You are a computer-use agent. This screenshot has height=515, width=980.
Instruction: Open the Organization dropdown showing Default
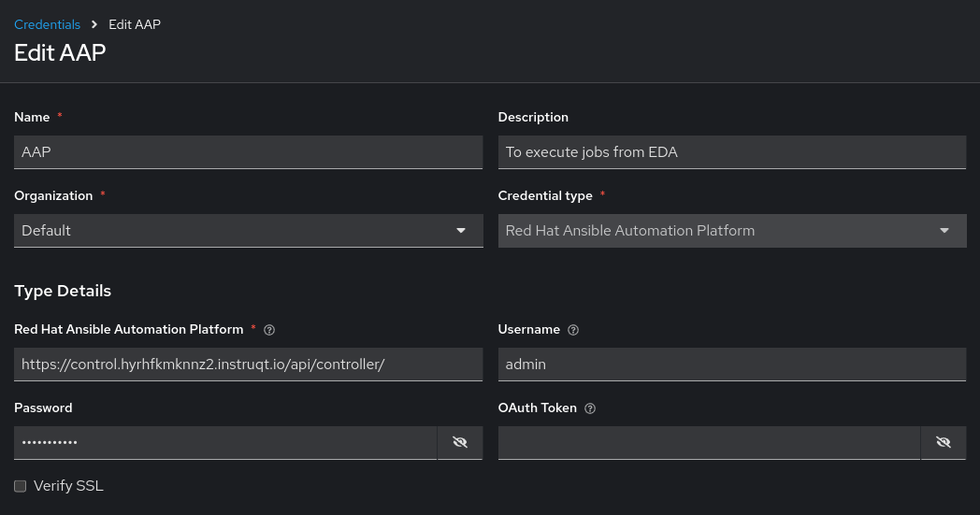tap(248, 231)
